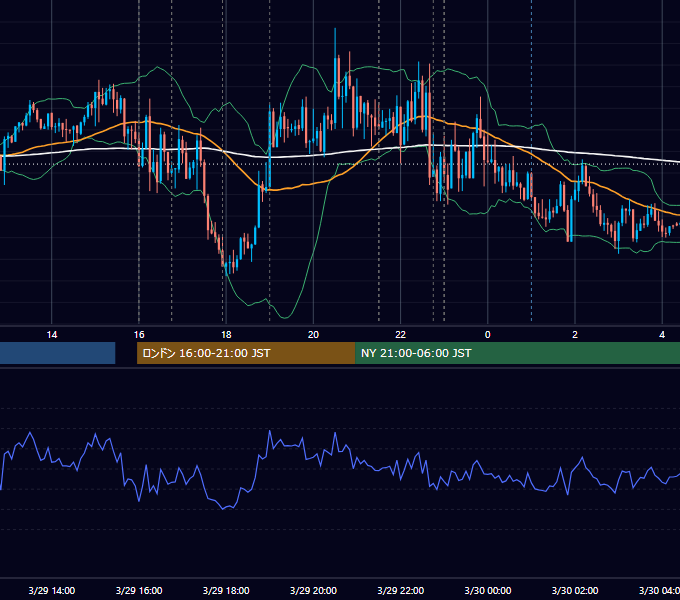Click the 3/30 02:00 date label

(575, 590)
